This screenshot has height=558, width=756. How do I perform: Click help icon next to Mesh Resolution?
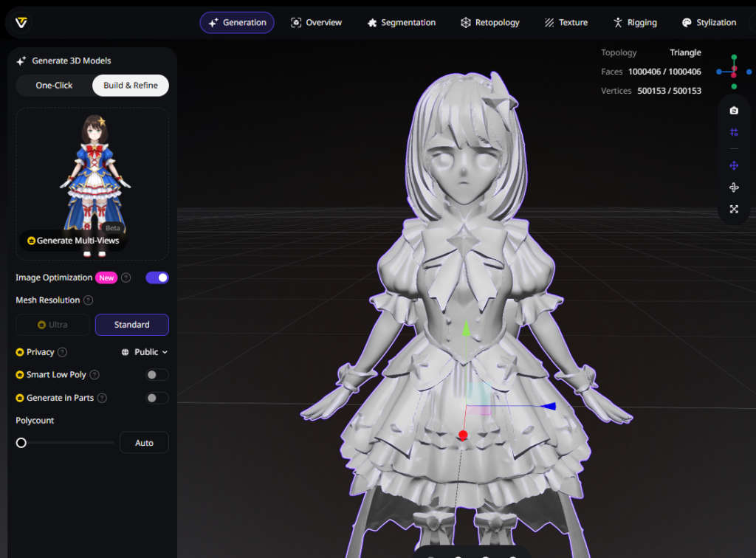(x=89, y=300)
